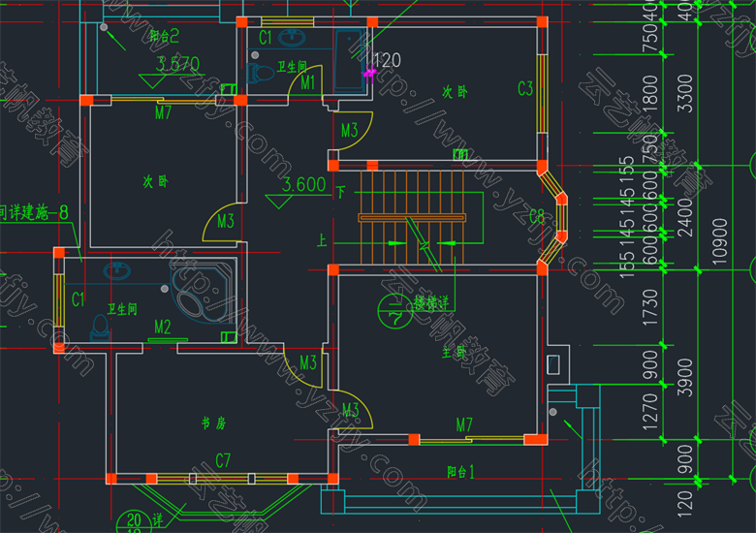This screenshot has width=756, height=533.
Task: Click the 卫生间 label above M2
Action: click(122, 309)
